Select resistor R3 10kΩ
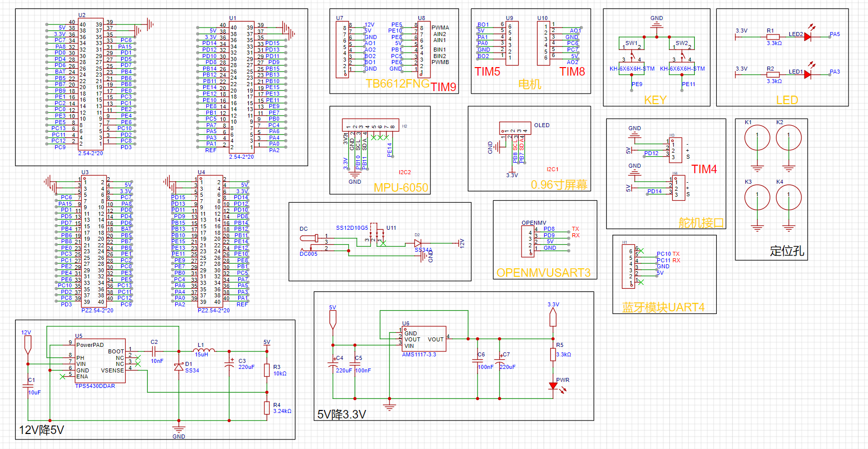This screenshot has width=868, height=449. point(267,370)
